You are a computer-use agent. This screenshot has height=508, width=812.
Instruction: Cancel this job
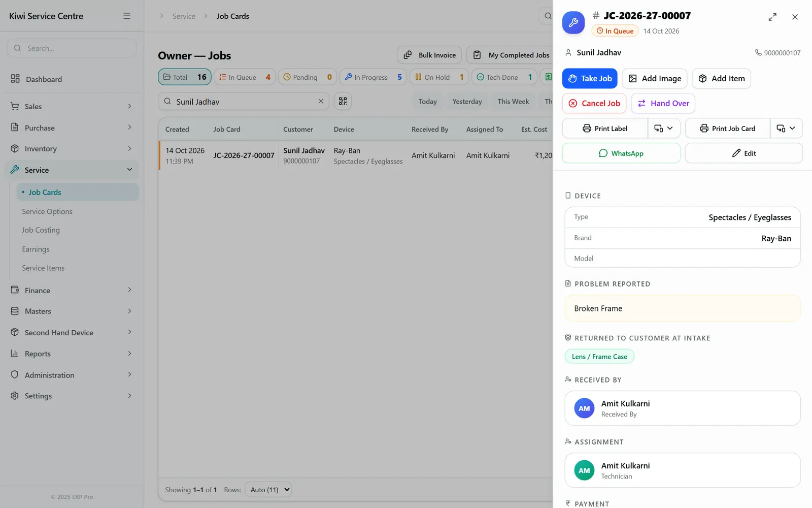click(x=594, y=103)
